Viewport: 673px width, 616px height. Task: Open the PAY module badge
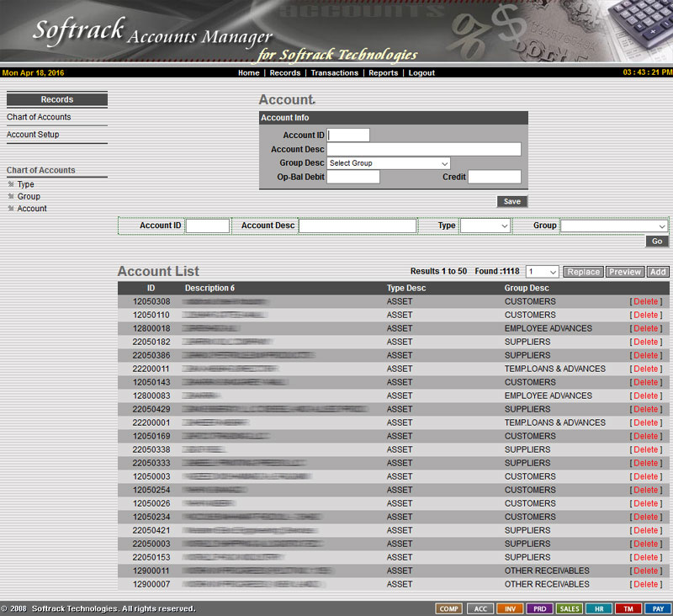tap(658, 608)
